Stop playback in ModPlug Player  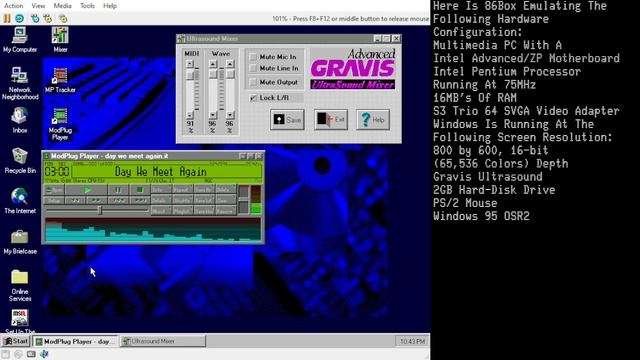(x=140, y=190)
